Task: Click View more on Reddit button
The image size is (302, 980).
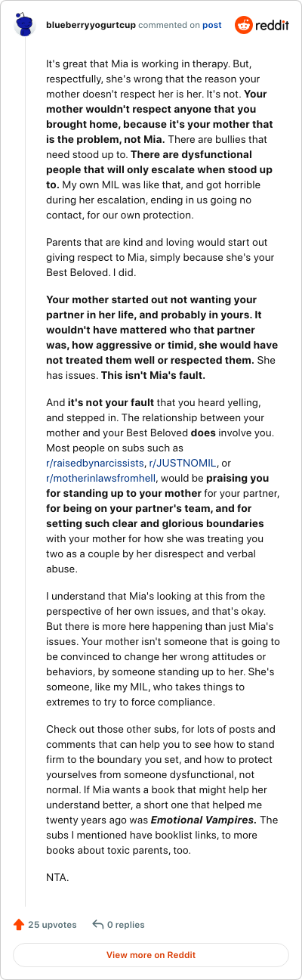Action: tap(151, 955)
